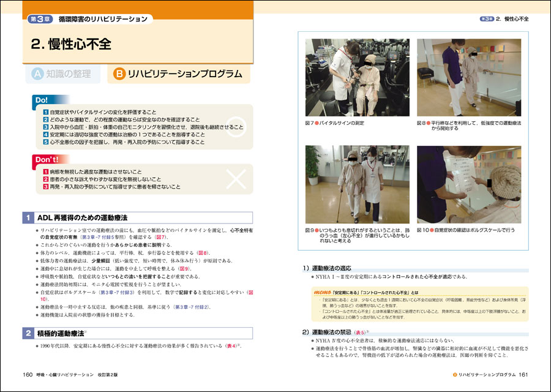
Task: Open the 図8 parallel bars exercise photo
Action: pos(469,78)
